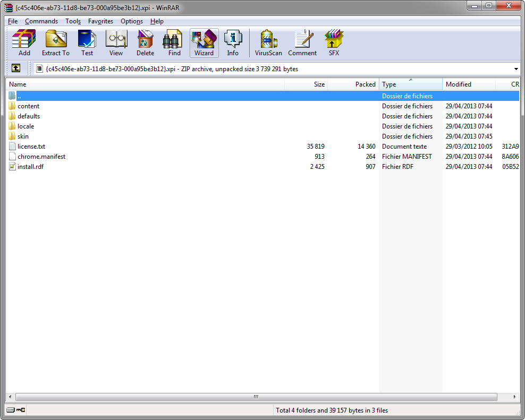The image size is (525, 420).
Task: Create SFX archive via SFX icon
Action: (x=334, y=43)
